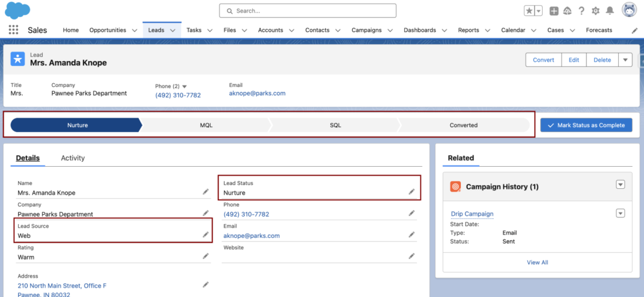
Task: Expand the Leads tab chevron
Action: click(x=173, y=30)
